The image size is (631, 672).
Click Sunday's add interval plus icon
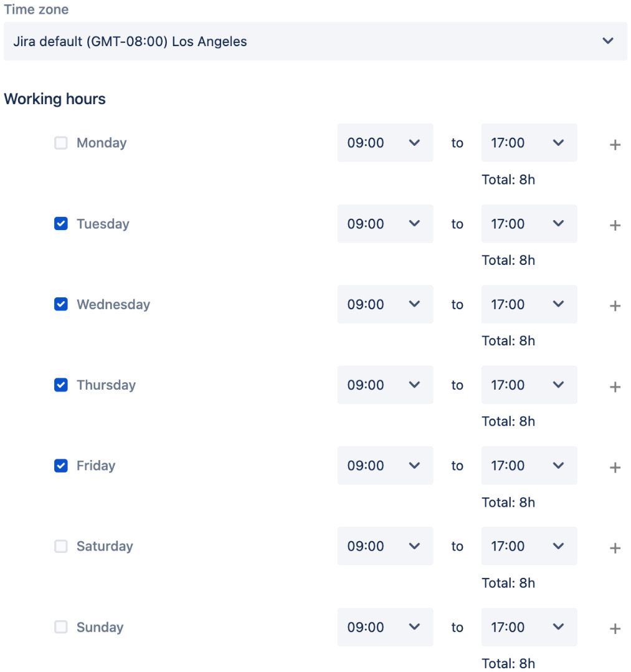[615, 628]
